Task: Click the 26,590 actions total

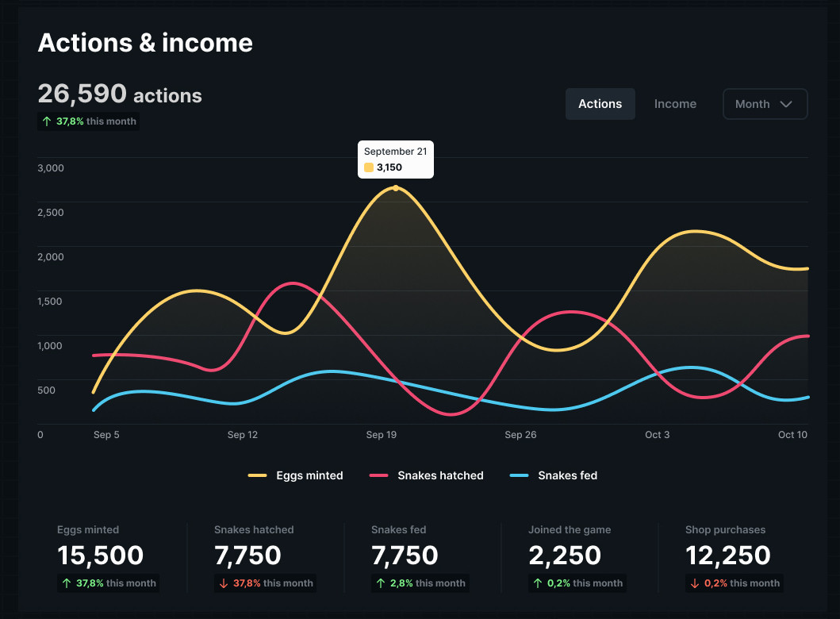Action: (120, 94)
